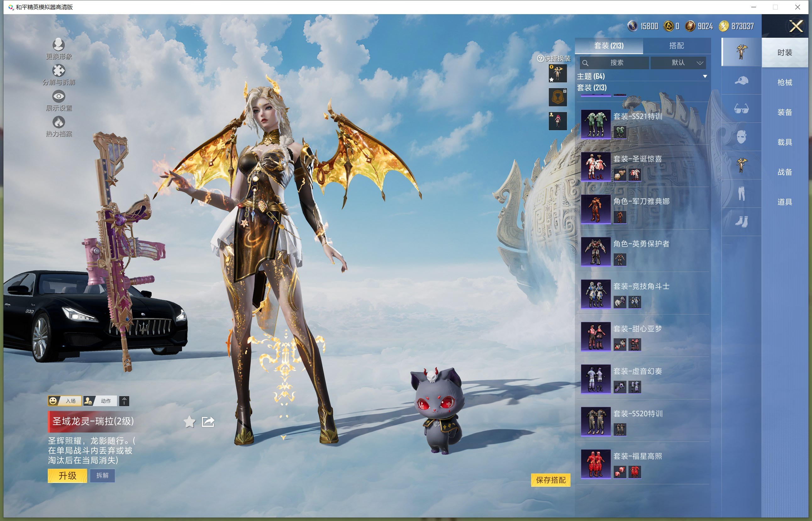
Task: Click the 15800 currency icon
Action: (x=632, y=26)
